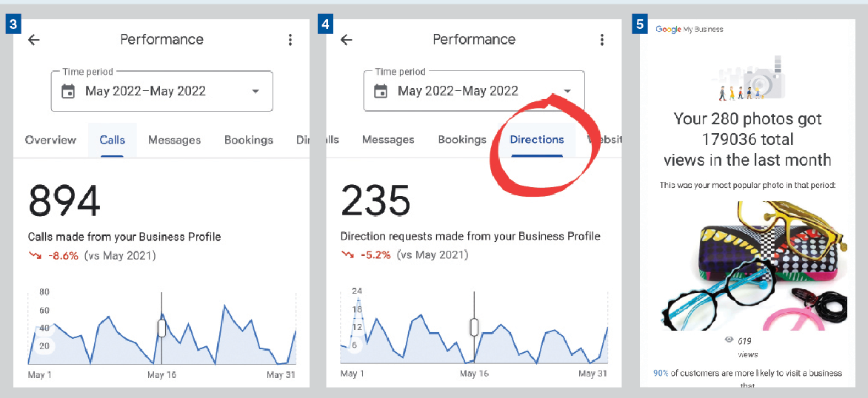The height and width of the screenshot is (398, 868).
Task: Open the most popular eyeglasses photo
Action: click(x=753, y=266)
